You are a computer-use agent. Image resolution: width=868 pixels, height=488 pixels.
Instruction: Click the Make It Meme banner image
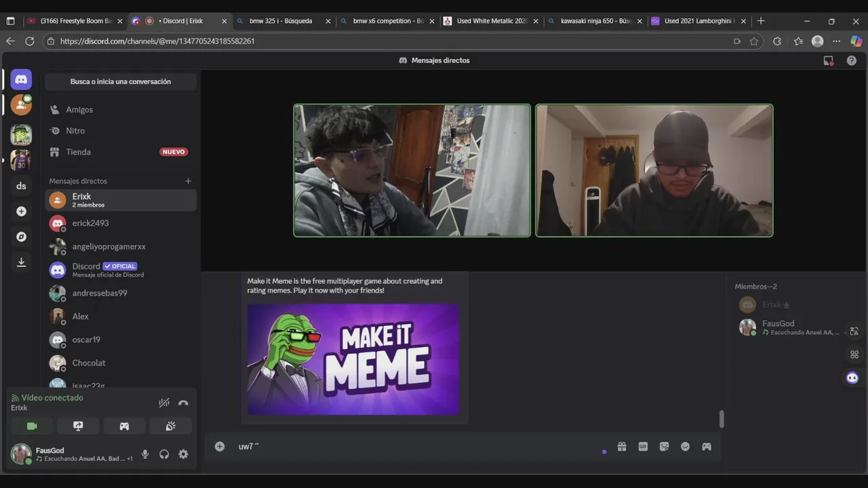pos(353,359)
